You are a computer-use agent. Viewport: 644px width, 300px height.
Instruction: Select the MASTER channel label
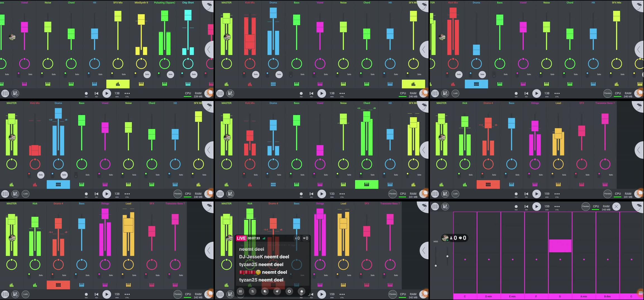point(226,3)
